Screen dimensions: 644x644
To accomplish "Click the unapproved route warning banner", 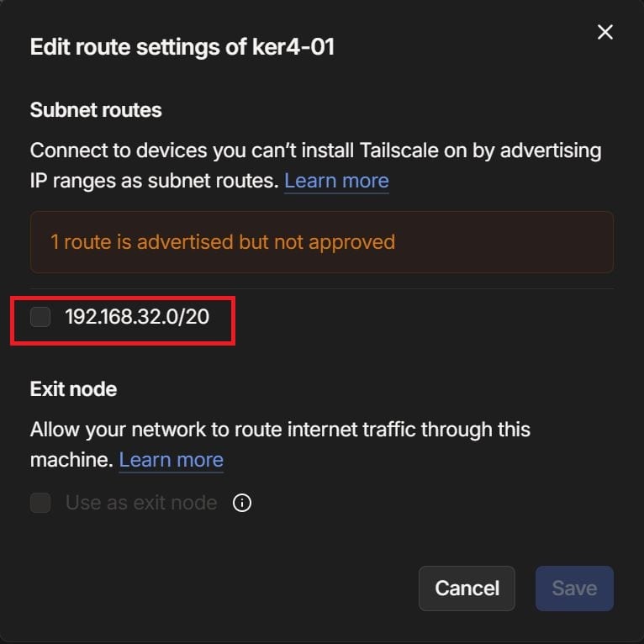I will pos(321,242).
